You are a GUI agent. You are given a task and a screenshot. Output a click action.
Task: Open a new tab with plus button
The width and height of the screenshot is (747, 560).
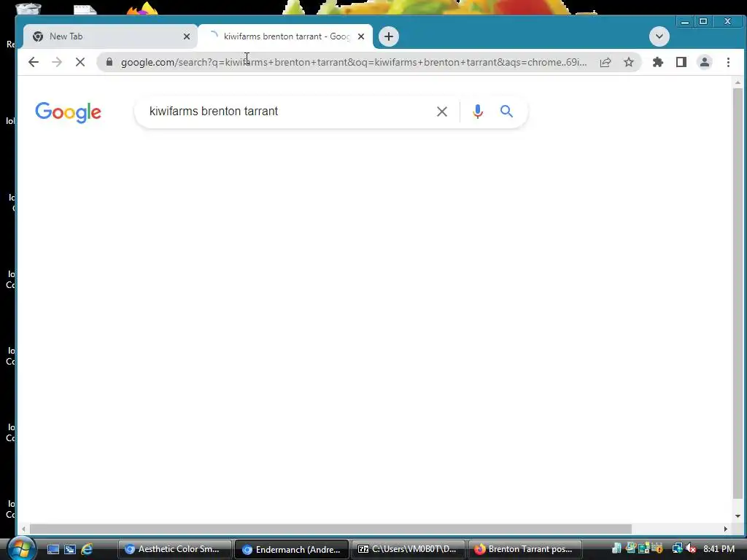[x=389, y=36]
